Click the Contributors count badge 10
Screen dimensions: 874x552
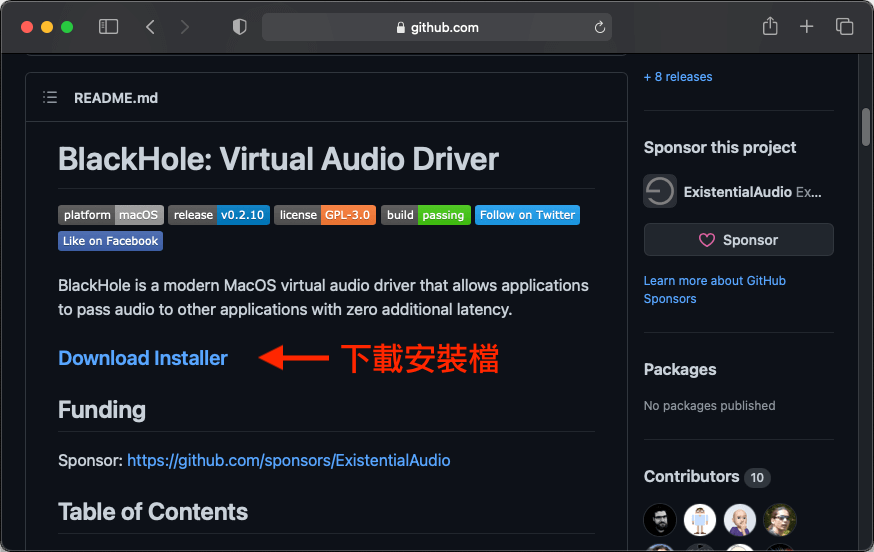[x=757, y=477]
